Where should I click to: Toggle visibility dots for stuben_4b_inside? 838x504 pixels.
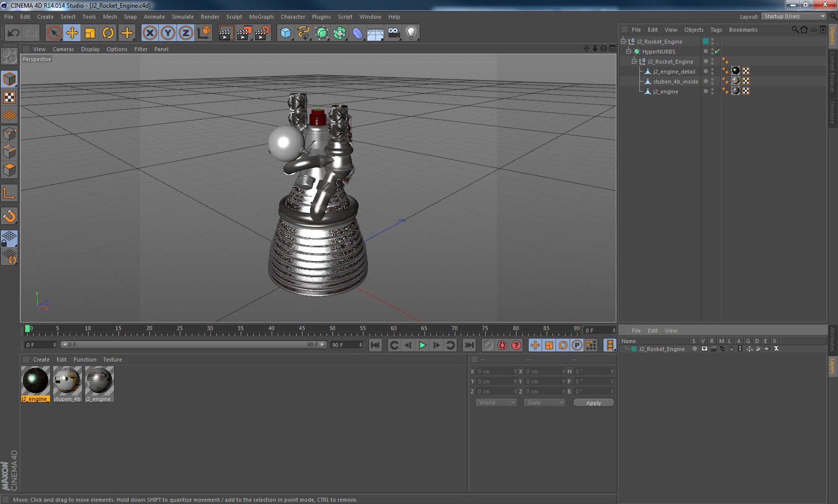pyautogui.click(x=712, y=81)
